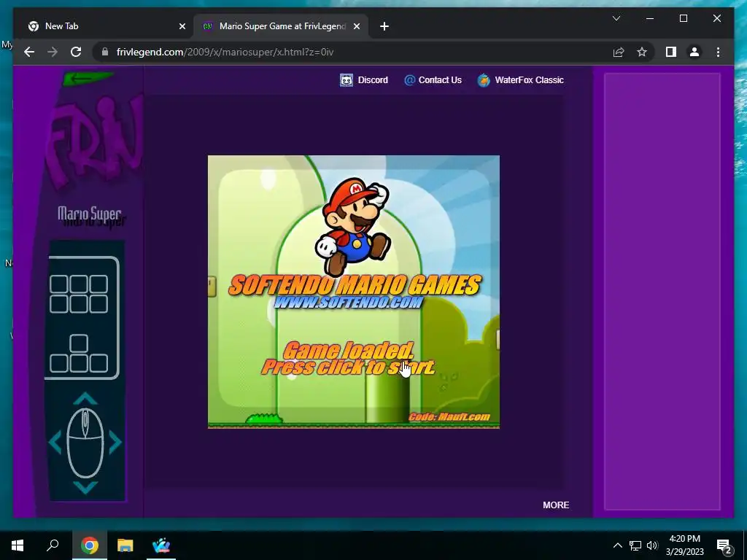747x560 pixels.
Task: Open the WaterFox Classic link
Action: [529, 80]
